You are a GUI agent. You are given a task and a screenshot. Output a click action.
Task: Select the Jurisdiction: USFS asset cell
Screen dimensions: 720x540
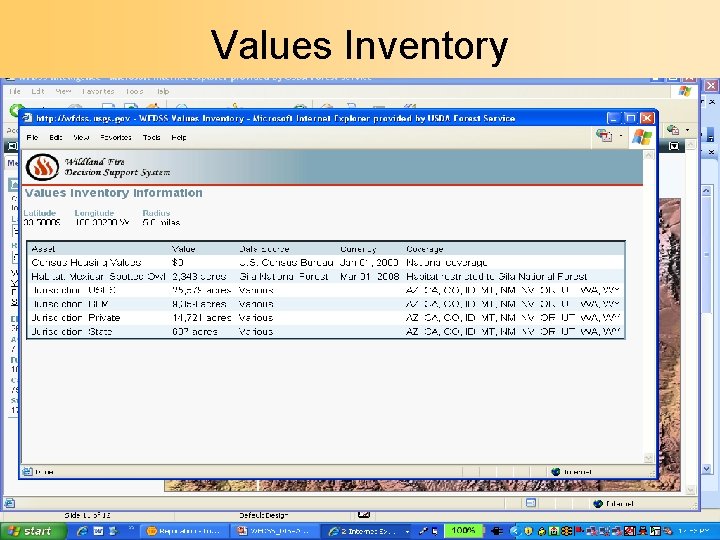pos(73,290)
